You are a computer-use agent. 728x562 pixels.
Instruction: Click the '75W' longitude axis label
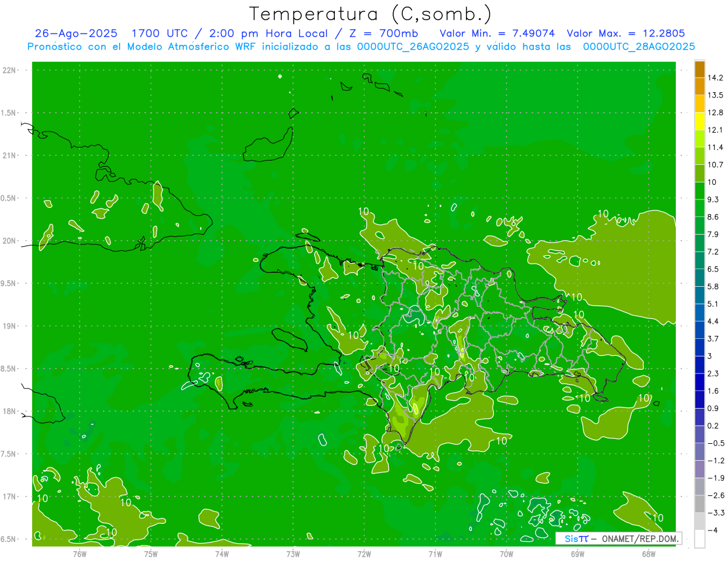tap(150, 554)
